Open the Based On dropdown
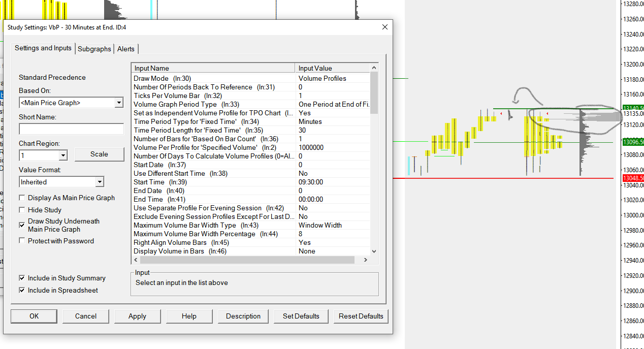644x349 pixels. 119,103
